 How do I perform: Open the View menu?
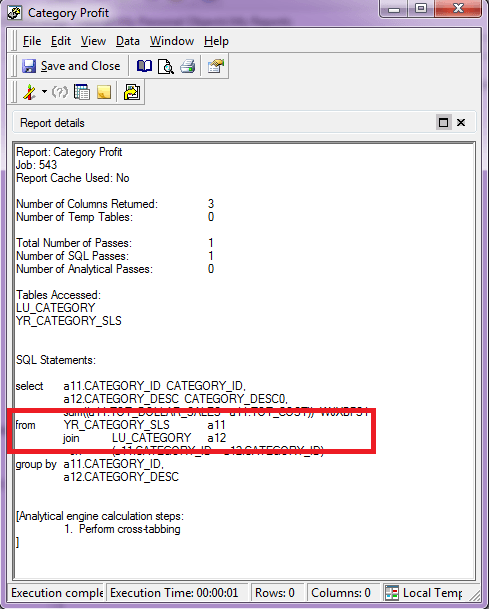93,41
